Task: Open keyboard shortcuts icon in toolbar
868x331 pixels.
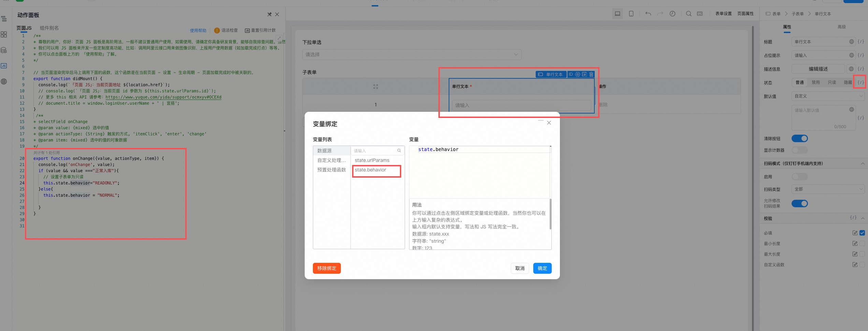Action: tap(700, 14)
